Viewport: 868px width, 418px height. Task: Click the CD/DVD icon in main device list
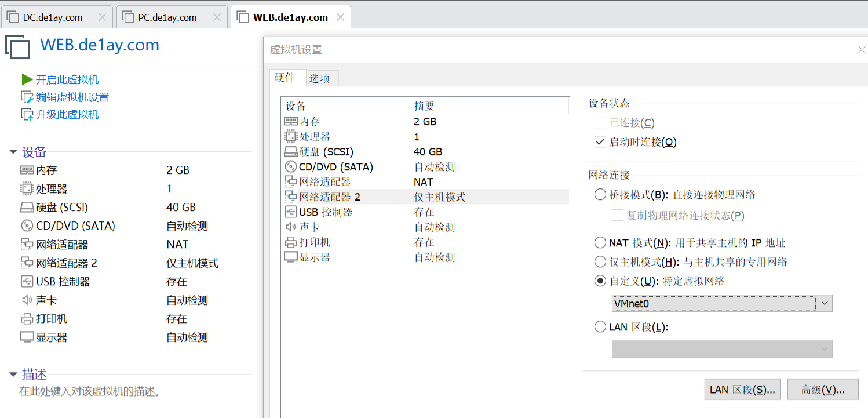point(27,226)
